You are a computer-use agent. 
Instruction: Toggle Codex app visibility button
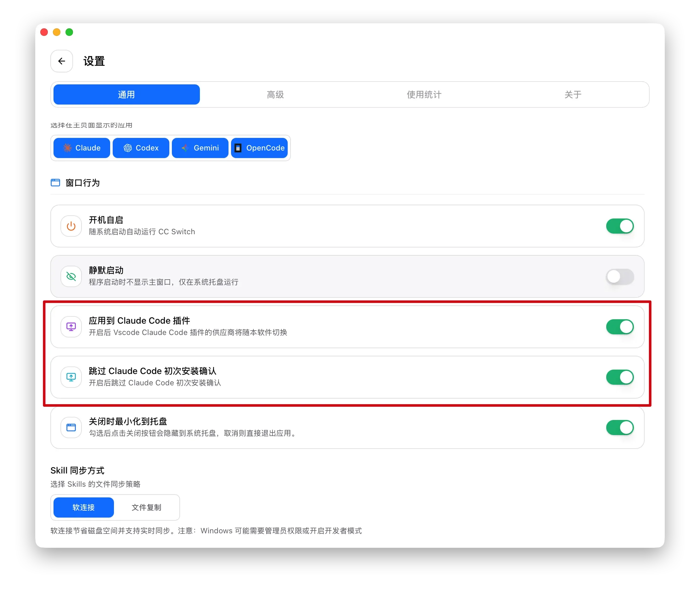pyautogui.click(x=141, y=148)
